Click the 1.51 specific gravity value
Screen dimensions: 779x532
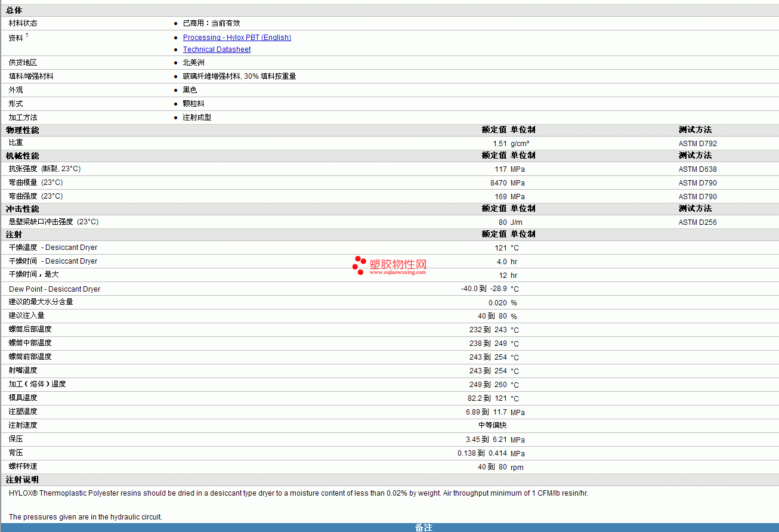pos(500,144)
